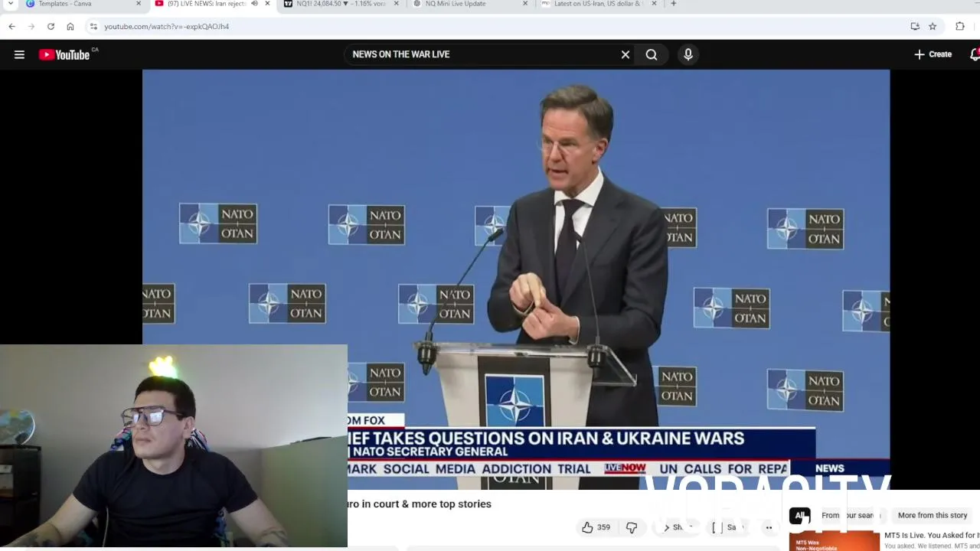This screenshot has height=551, width=980.
Task: Go forward with browser forward arrow
Action: coord(31,26)
